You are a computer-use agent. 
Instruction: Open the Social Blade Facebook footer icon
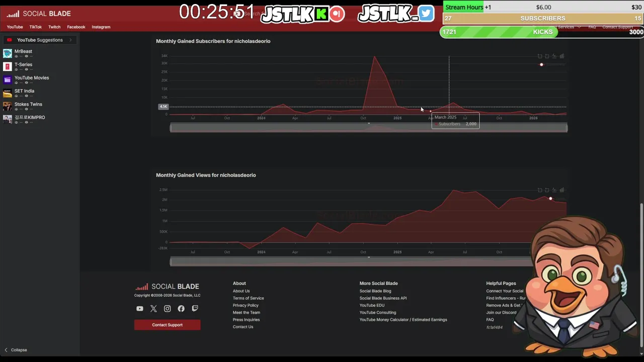(x=181, y=309)
